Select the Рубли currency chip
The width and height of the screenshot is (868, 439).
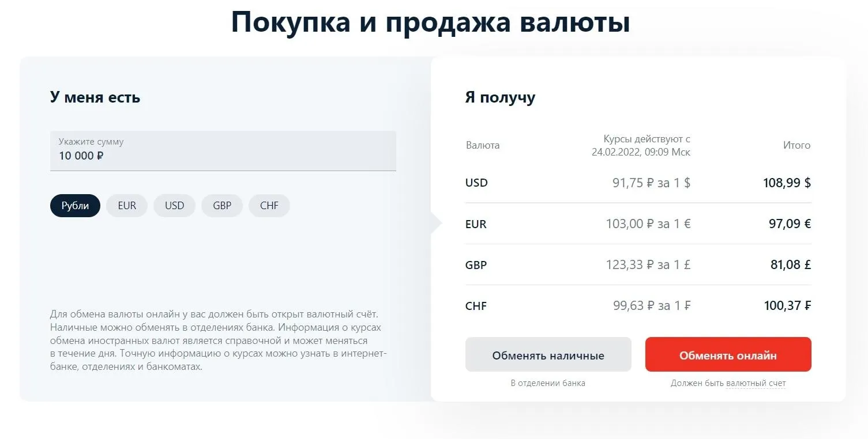pyautogui.click(x=75, y=206)
